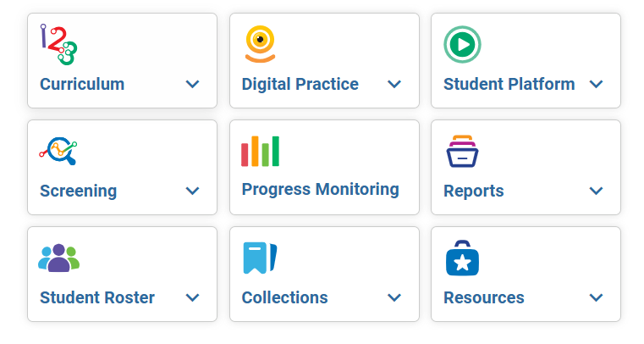The width and height of the screenshot is (644, 344).
Task: Click the file box Reports icon
Action: point(462,152)
